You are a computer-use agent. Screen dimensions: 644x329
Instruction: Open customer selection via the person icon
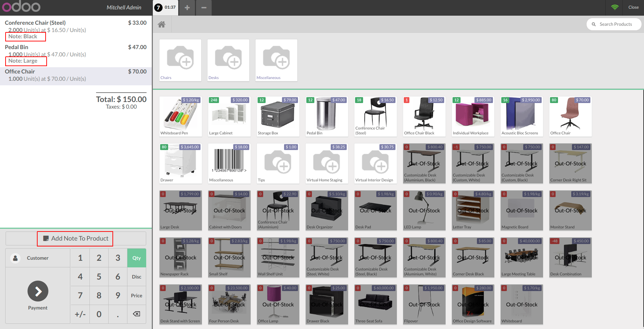tap(15, 258)
